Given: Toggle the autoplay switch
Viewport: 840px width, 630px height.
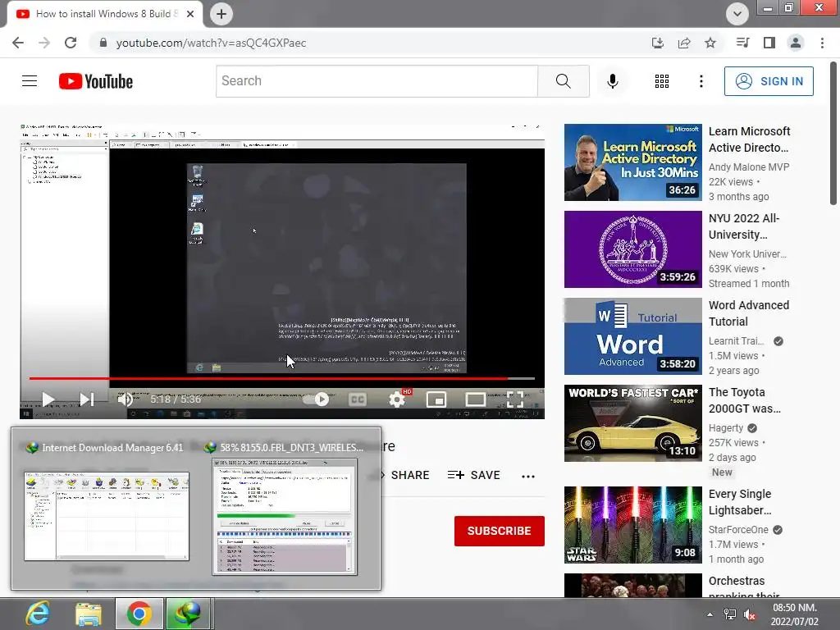Looking at the screenshot, I should [316, 399].
